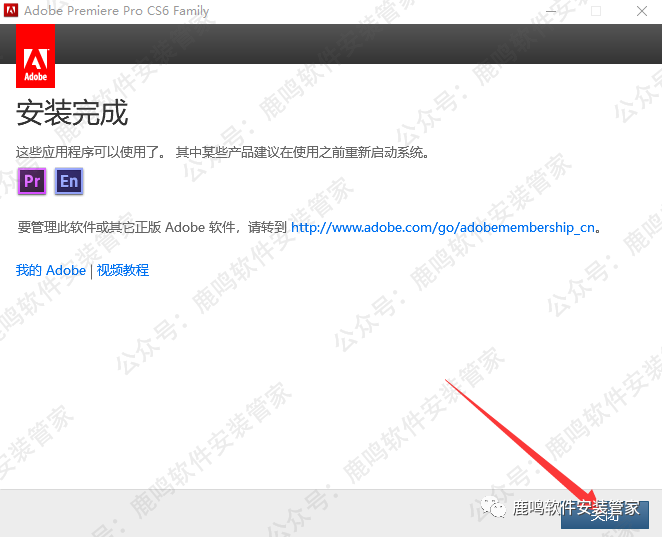Click the 安装完成 heading
The width and height of the screenshot is (662, 537).
(72, 113)
